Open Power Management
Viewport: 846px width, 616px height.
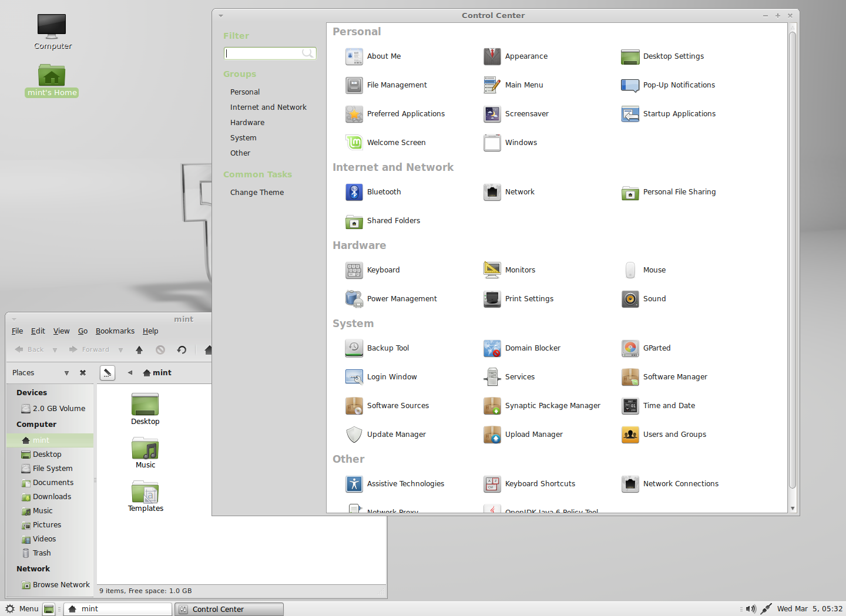391,299
